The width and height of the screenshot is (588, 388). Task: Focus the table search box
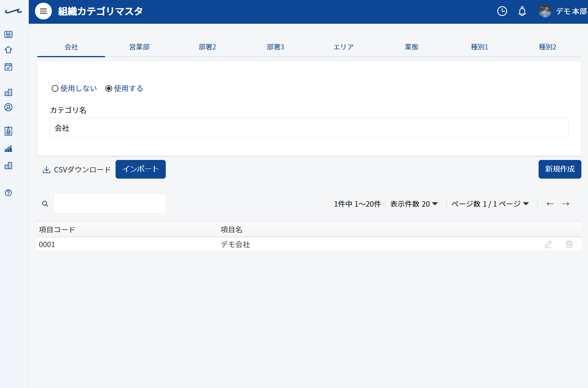tap(109, 204)
